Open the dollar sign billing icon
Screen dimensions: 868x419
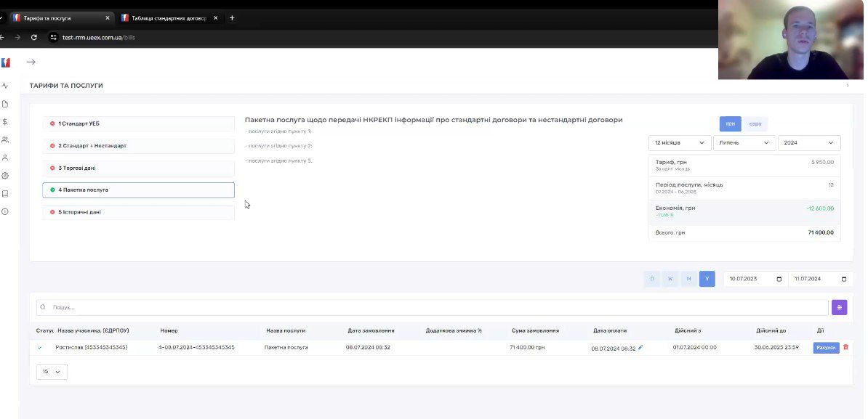click(x=5, y=122)
